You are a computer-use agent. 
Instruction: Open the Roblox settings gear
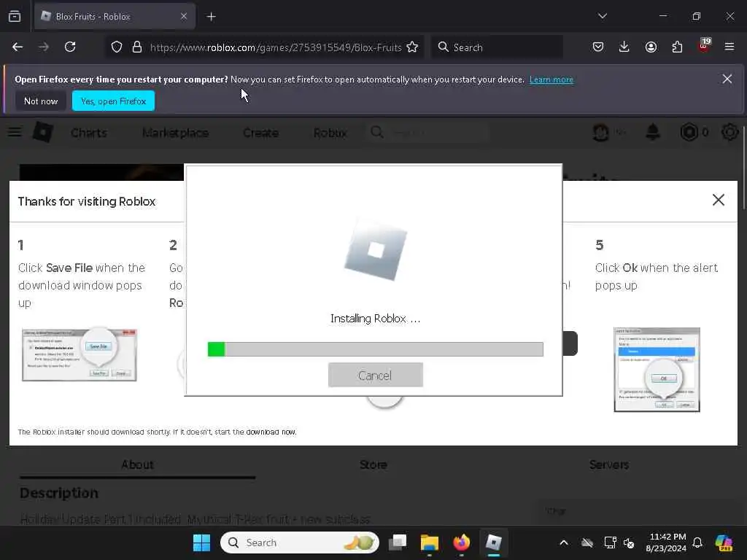729,132
